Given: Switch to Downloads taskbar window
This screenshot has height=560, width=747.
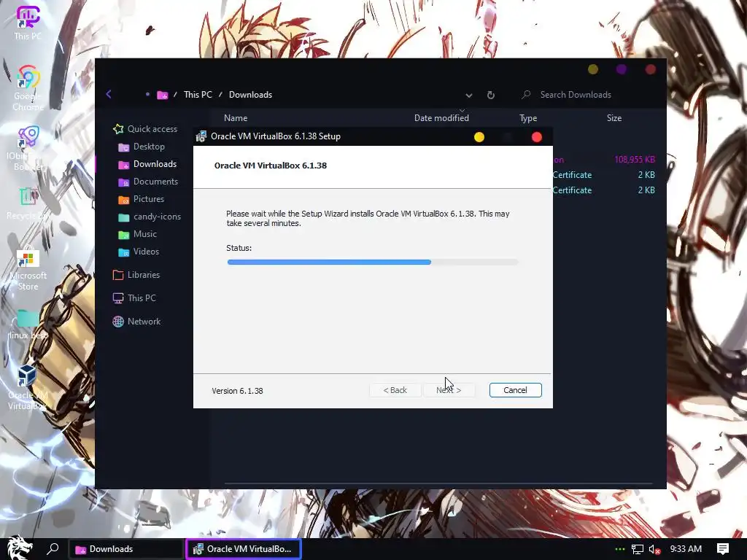Looking at the screenshot, I should click(x=126, y=549).
